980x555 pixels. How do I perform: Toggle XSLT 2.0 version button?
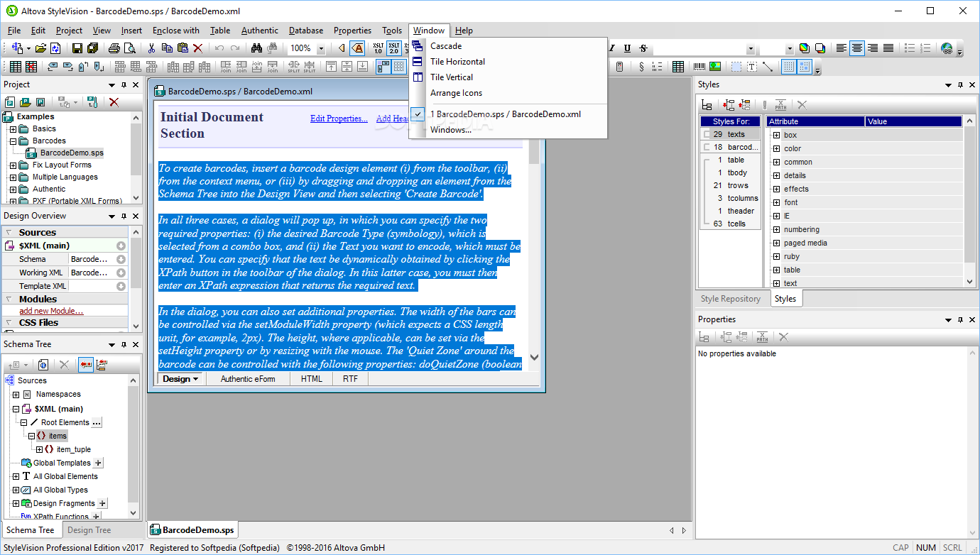394,48
